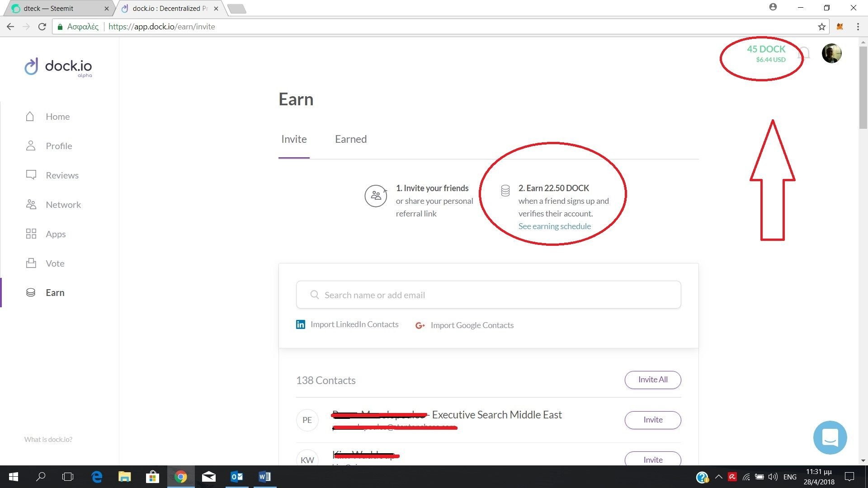Focus the Search name or add email field
868x488 pixels.
[x=488, y=295]
